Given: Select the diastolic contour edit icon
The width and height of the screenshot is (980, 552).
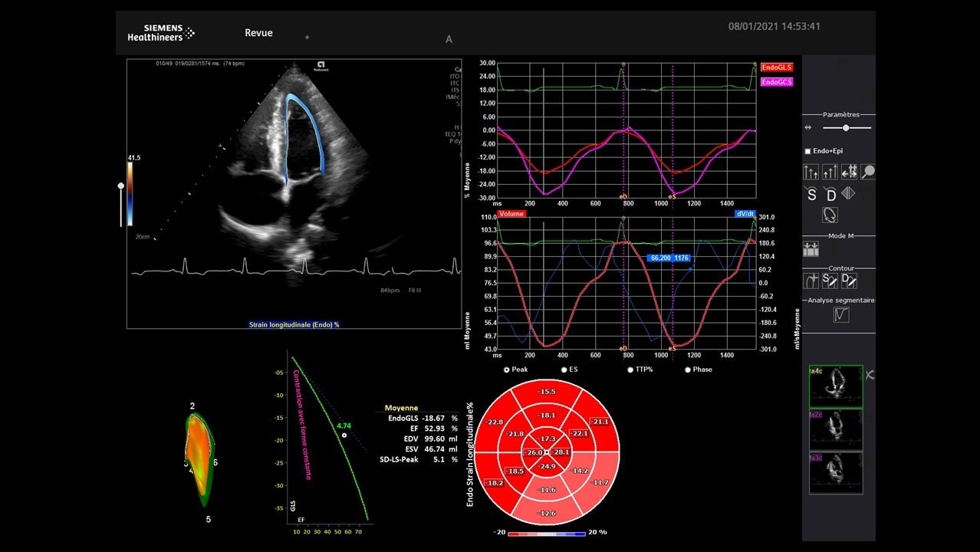Looking at the screenshot, I should [849, 281].
